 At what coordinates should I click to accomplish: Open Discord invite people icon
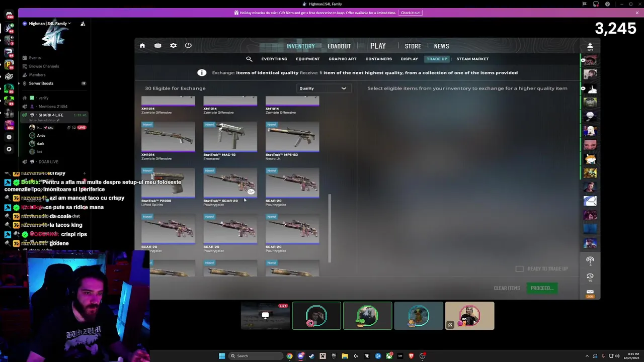[83, 24]
